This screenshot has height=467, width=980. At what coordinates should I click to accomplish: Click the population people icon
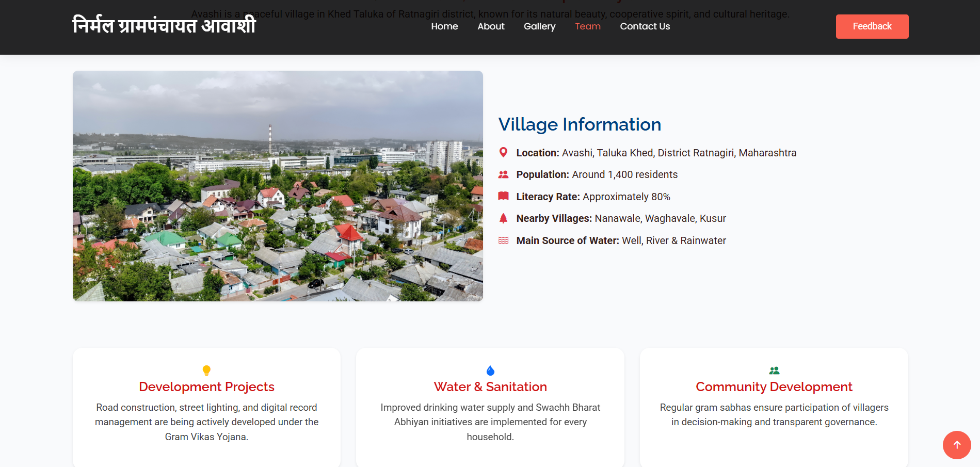pos(503,174)
